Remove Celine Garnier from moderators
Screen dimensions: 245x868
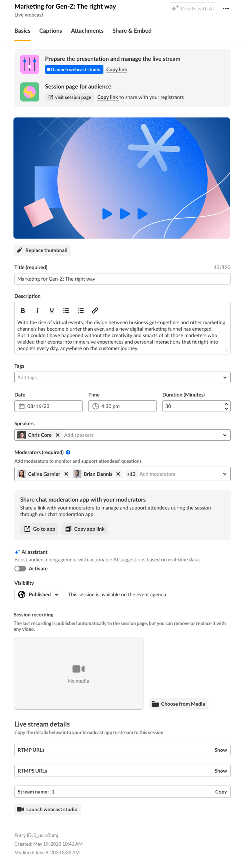[x=66, y=474]
